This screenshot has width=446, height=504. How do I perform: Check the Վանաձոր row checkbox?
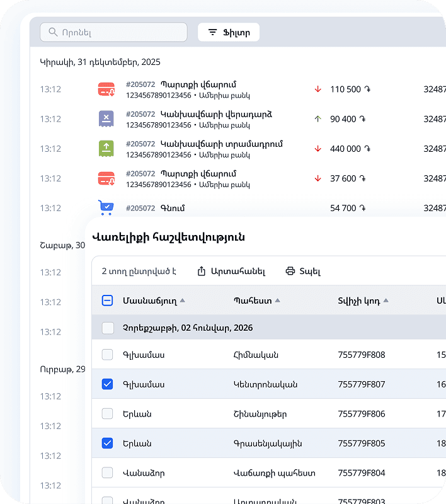tap(107, 472)
